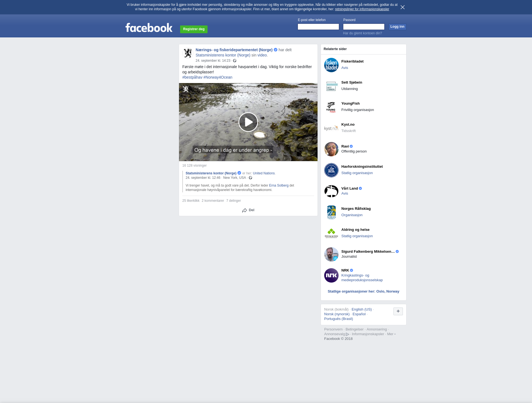This screenshot has height=403, width=532.
Task: Click the YoungFish logo icon
Action: pos(331,107)
